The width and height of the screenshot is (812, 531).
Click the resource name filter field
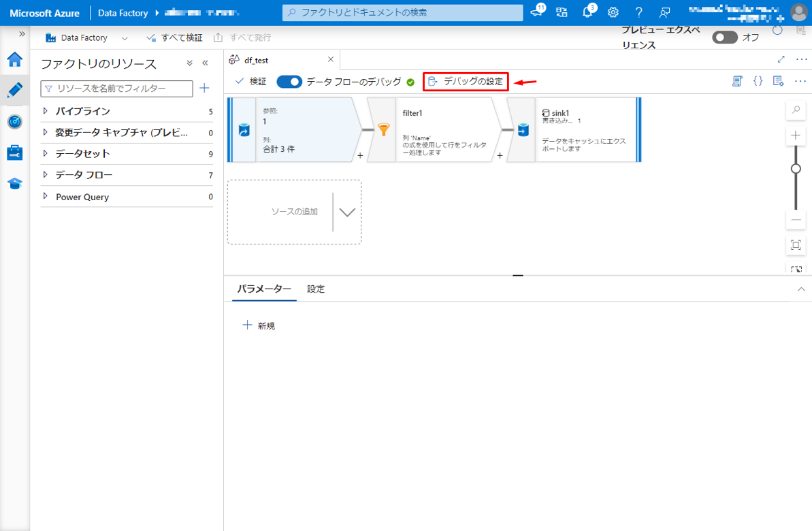click(117, 88)
